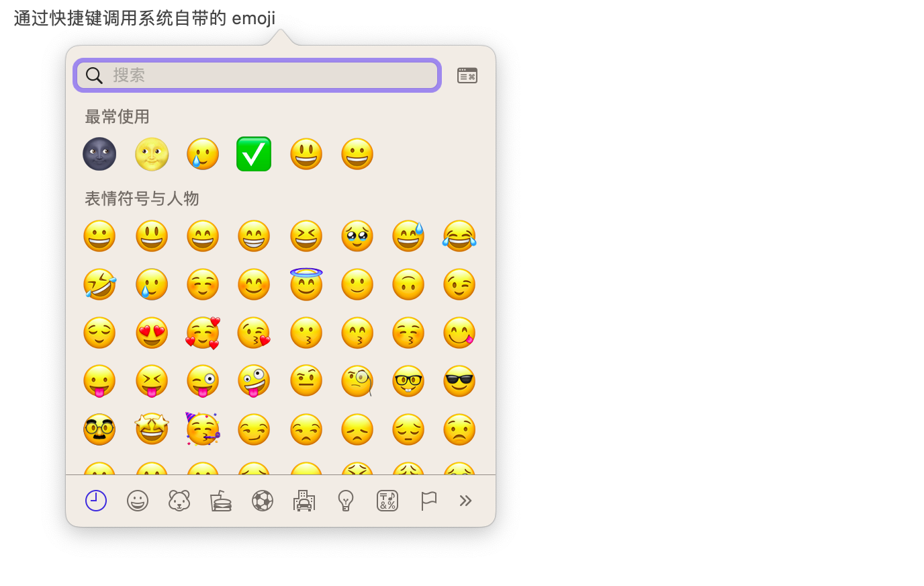Select the Objects lightbulb category

tap(346, 501)
